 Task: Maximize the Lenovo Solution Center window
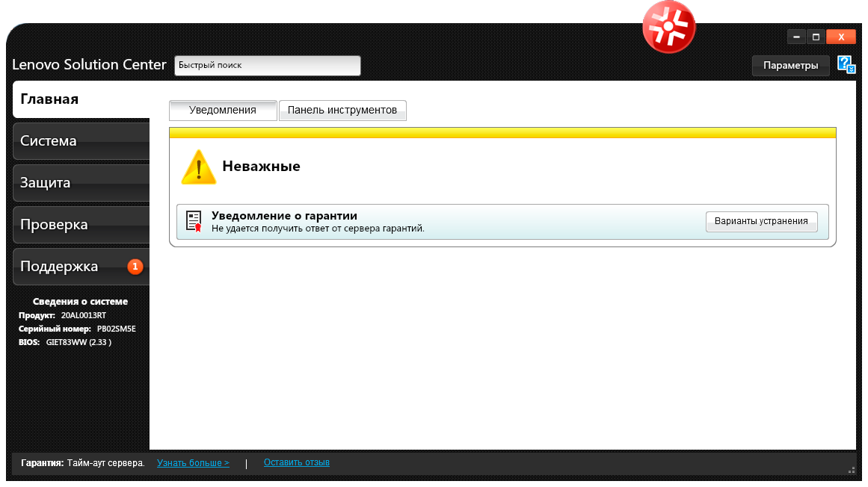click(816, 37)
